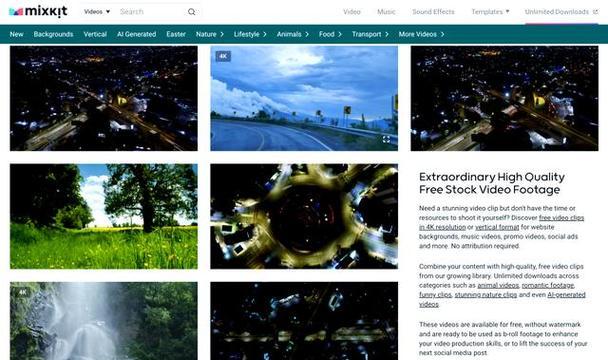
Task: Select the New category tab
Action: coord(16,34)
